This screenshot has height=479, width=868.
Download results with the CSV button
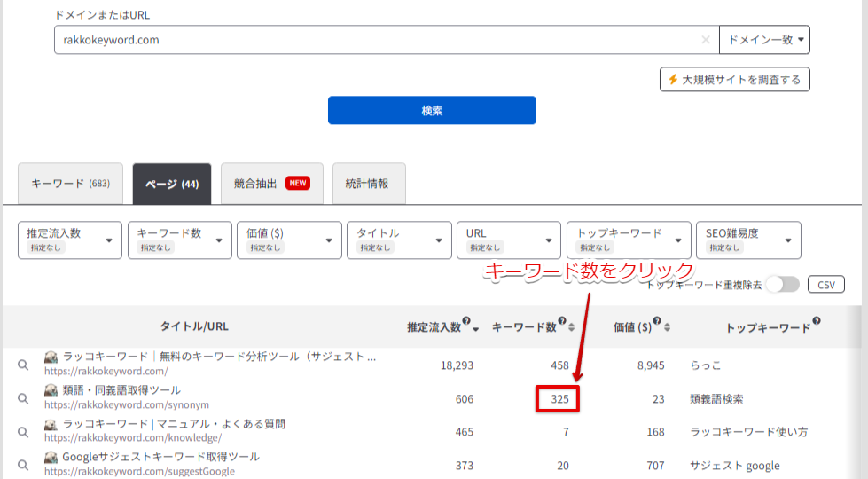click(825, 285)
